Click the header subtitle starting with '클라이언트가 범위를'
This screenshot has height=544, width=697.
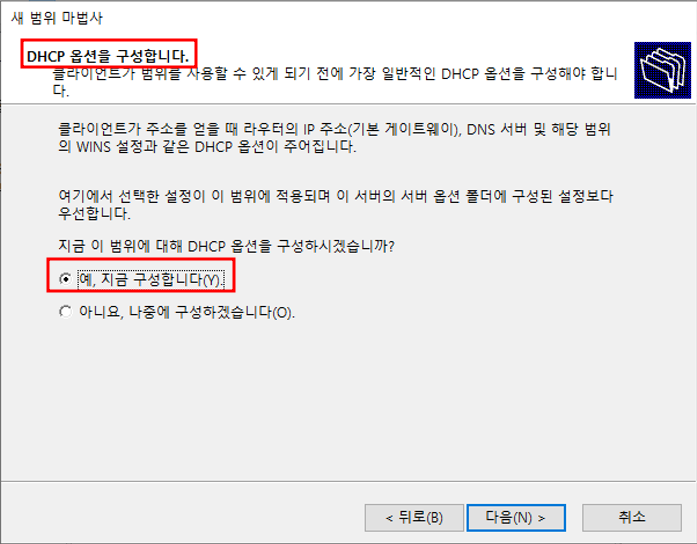(x=335, y=81)
